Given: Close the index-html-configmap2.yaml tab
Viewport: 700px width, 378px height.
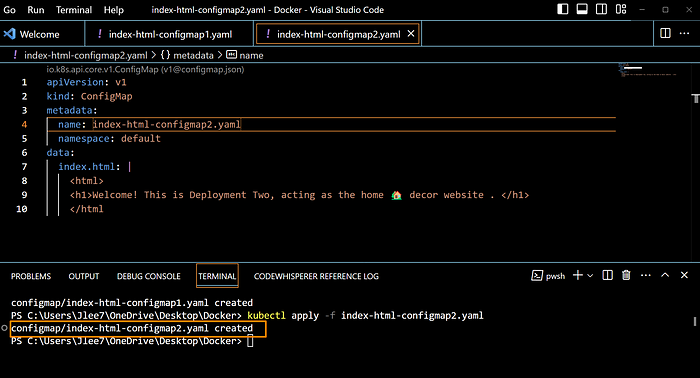Looking at the screenshot, I should [411, 33].
